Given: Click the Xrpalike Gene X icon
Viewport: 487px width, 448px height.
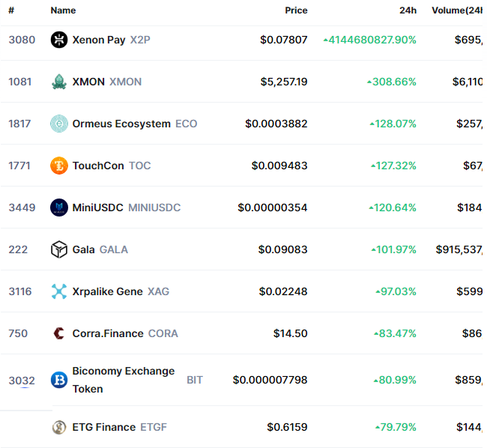Looking at the screenshot, I should [x=59, y=291].
